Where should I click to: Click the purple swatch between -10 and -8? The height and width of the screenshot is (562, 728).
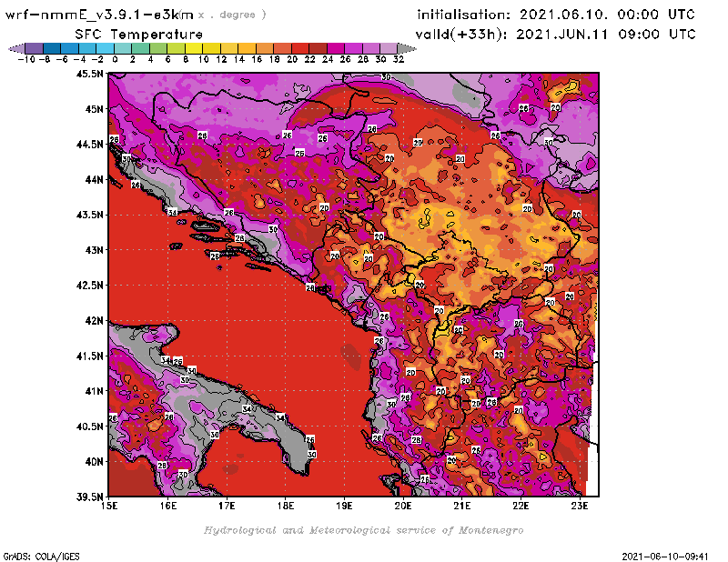pos(35,48)
